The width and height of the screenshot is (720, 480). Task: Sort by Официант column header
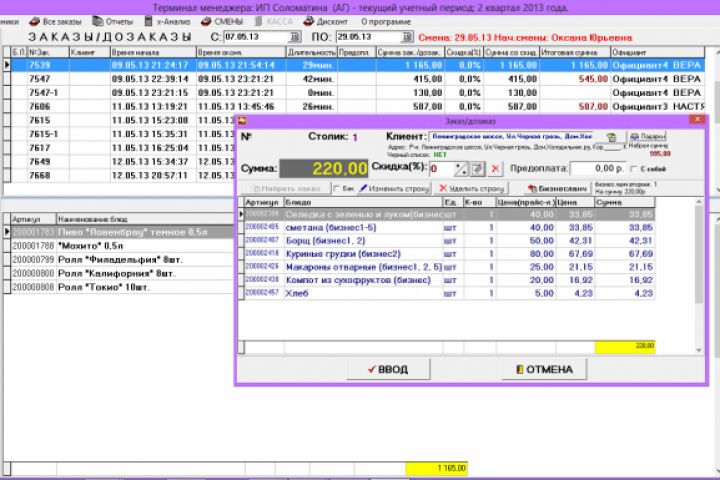[x=657, y=52]
